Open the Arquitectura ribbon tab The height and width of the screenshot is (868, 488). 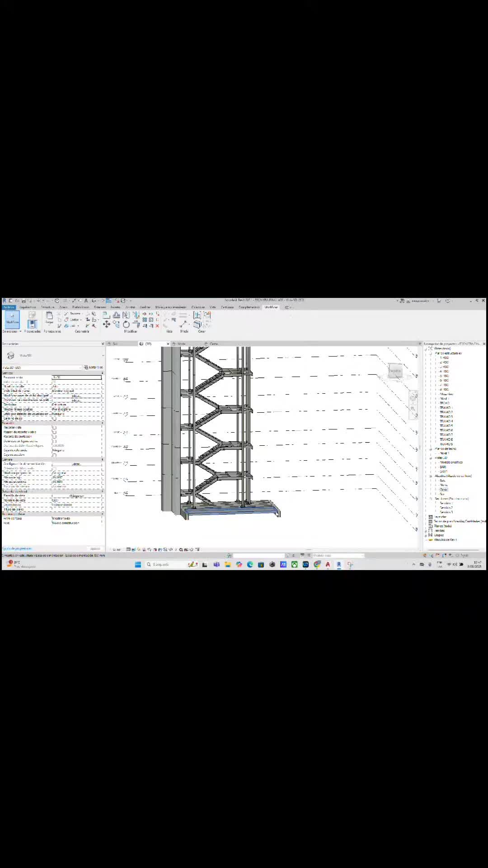28,307
